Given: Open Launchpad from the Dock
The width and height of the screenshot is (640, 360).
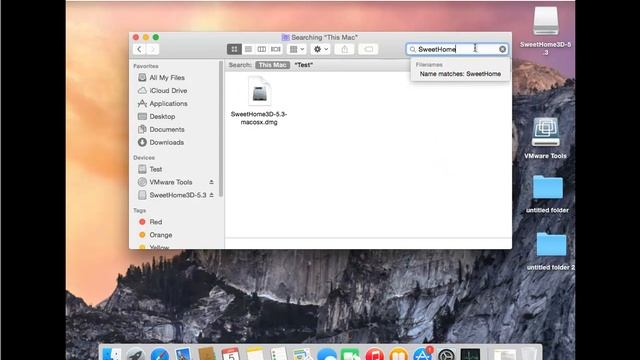Looking at the screenshot, I should tap(135, 354).
